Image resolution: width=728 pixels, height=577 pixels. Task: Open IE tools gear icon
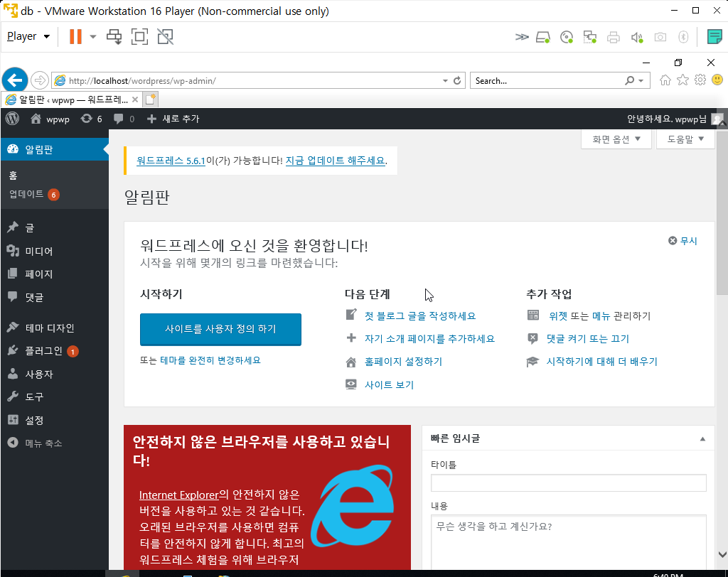700,80
